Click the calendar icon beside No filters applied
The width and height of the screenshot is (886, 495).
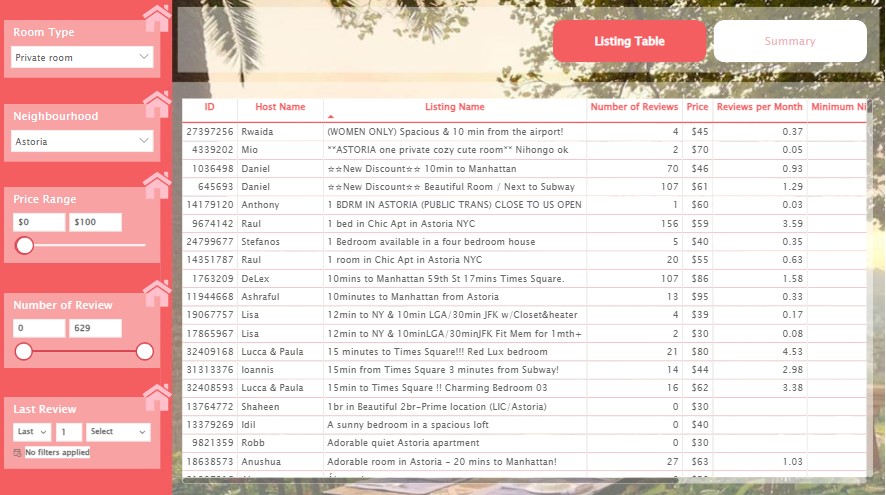(x=17, y=453)
